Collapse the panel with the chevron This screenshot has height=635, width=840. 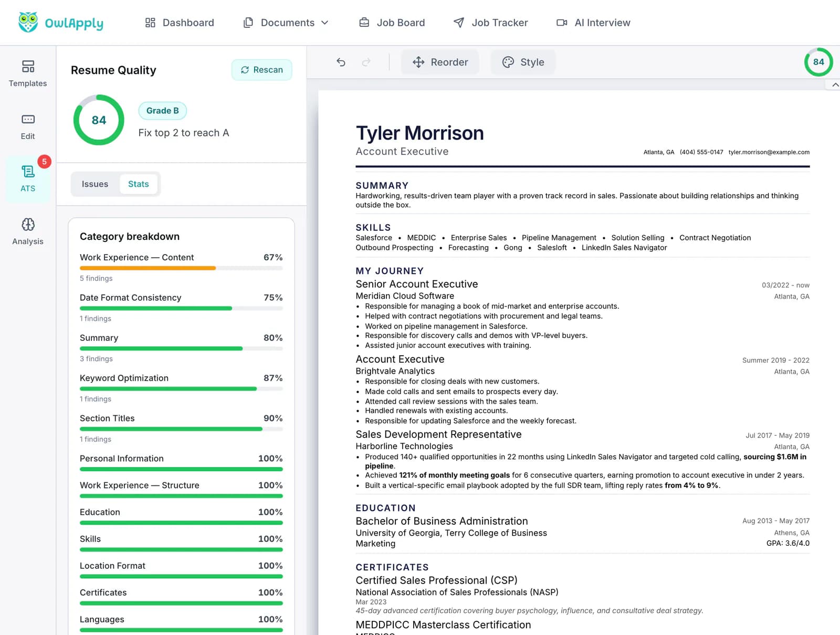click(835, 84)
